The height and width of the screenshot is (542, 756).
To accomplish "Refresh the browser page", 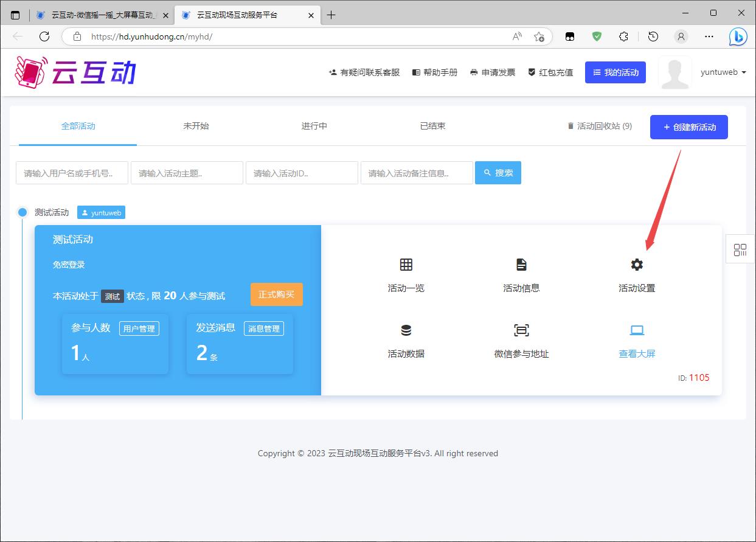I will pyautogui.click(x=44, y=36).
